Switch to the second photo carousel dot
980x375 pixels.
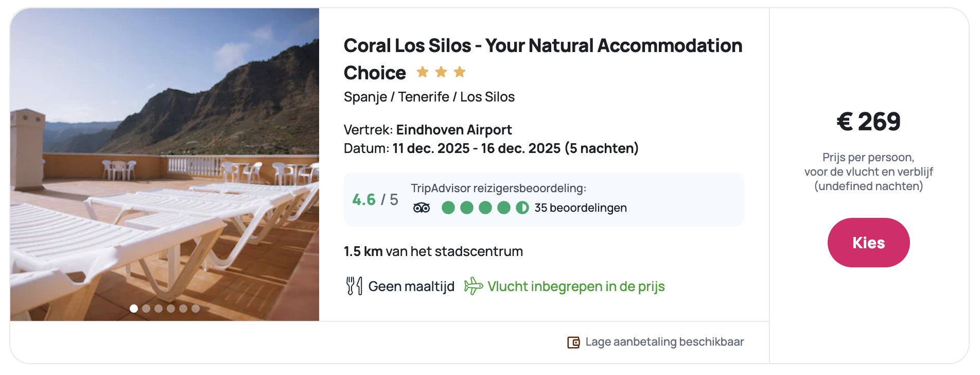click(146, 309)
